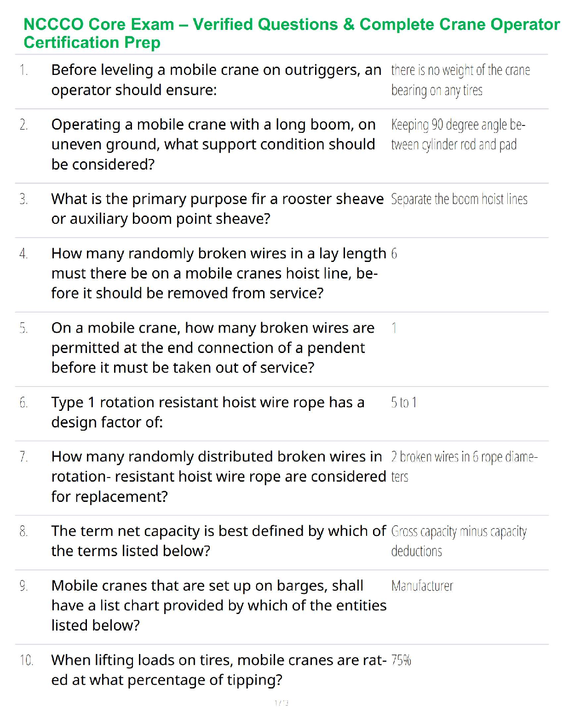
Task: Click the answer "no weight of the crane bearing on any tires"
Action: 460,80
